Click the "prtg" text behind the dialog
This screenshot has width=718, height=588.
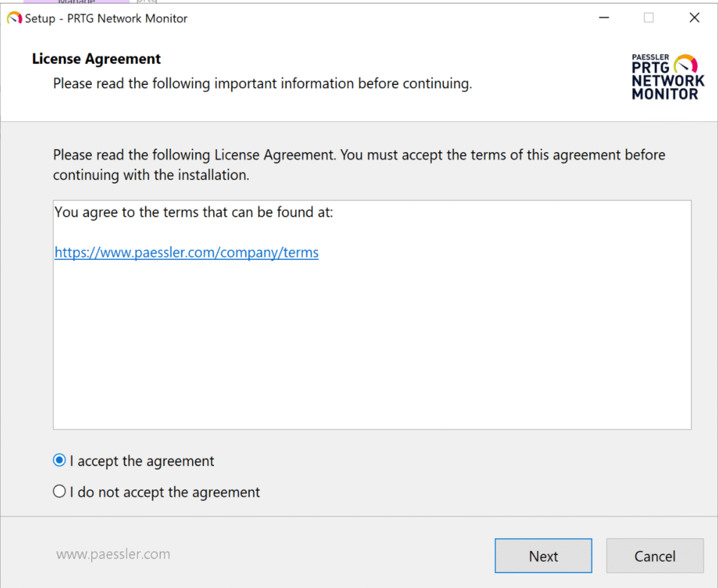click(x=147, y=1)
